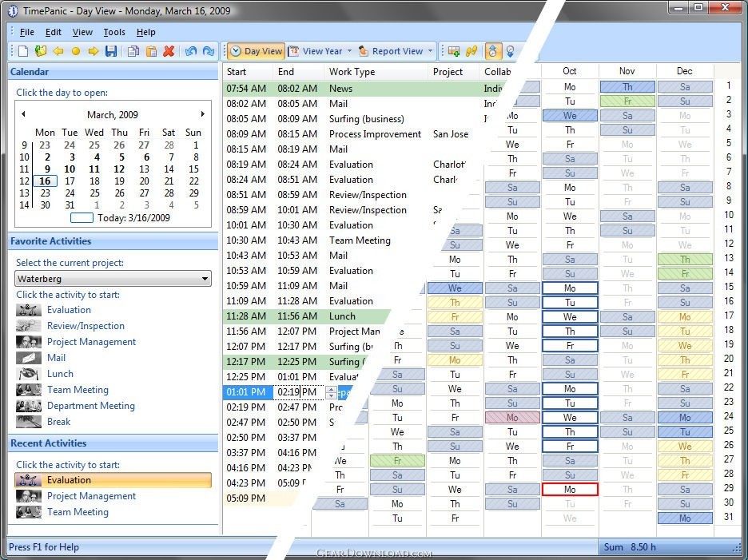The width and height of the screenshot is (748, 560).
Task: Click the Department Meeting activity icon
Action: [x=29, y=406]
